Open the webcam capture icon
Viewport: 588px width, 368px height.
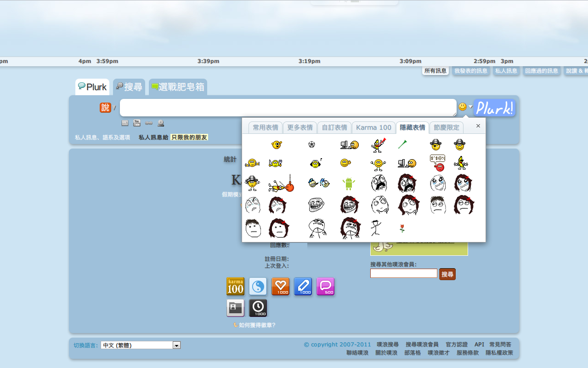pos(160,123)
